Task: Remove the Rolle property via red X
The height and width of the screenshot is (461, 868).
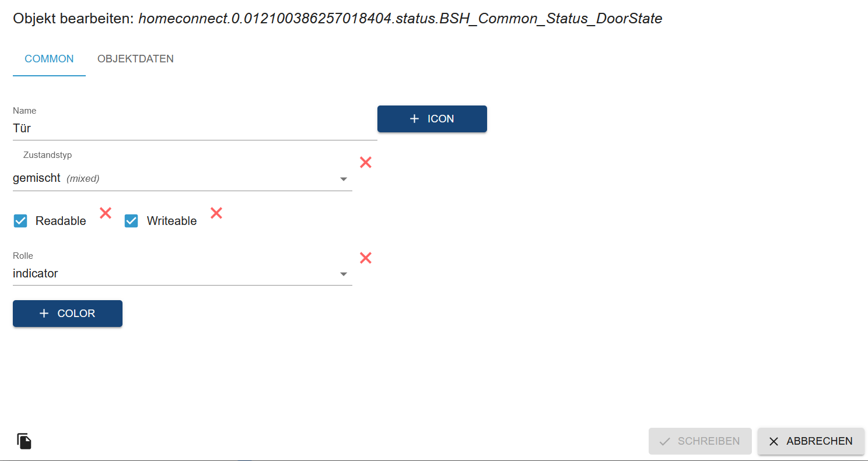Action: pyautogui.click(x=366, y=258)
